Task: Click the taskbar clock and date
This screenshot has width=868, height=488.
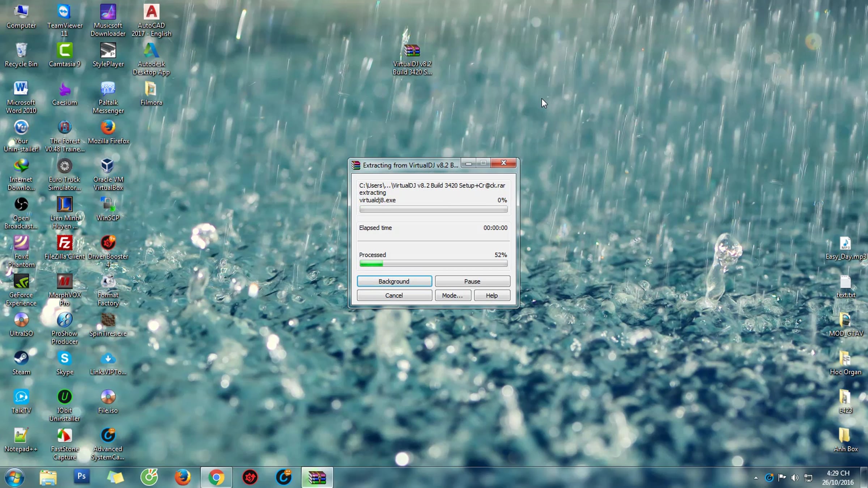Action: point(838,477)
